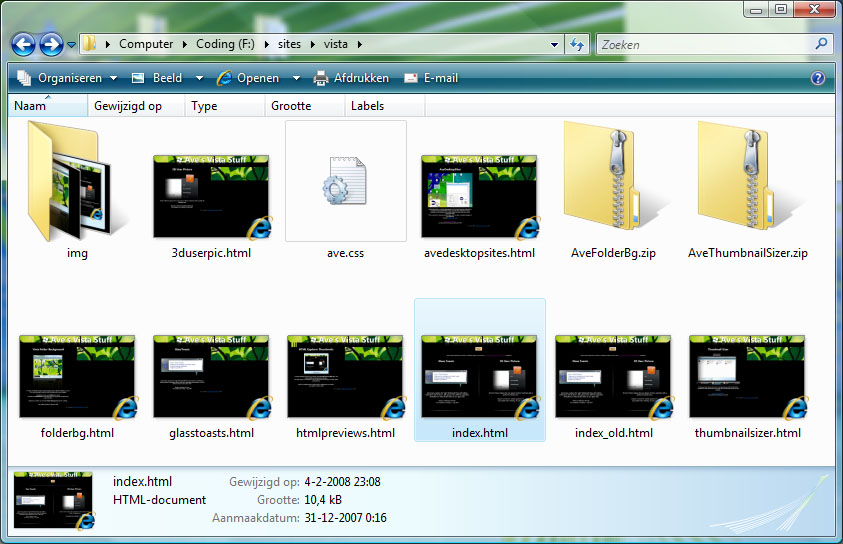Click inside the Zoeken search field
The height and width of the screenshot is (544, 843).
click(704, 44)
